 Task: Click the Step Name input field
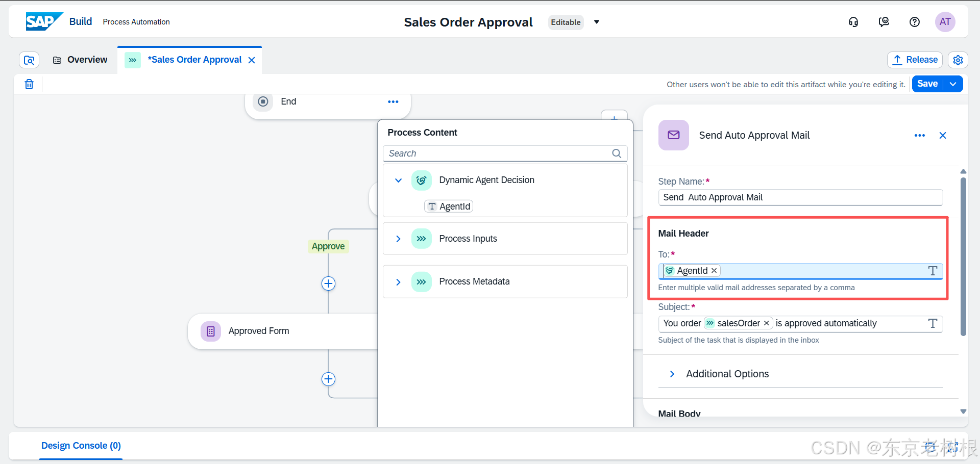coord(800,197)
